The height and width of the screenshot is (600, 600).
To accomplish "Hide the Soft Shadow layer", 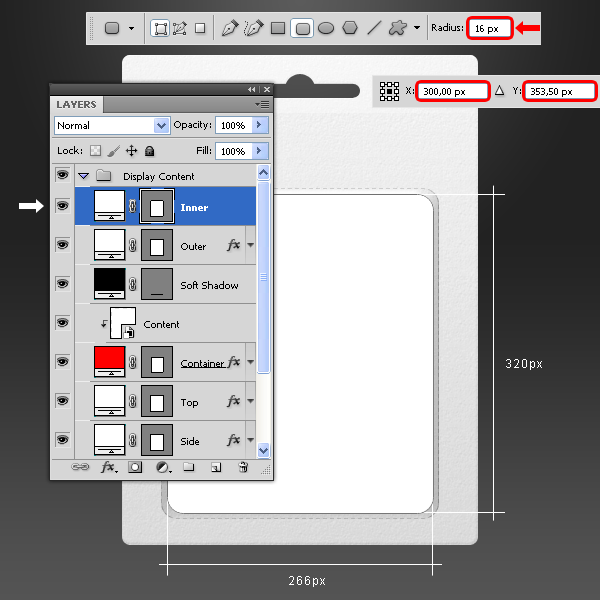I will [x=62, y=285].
